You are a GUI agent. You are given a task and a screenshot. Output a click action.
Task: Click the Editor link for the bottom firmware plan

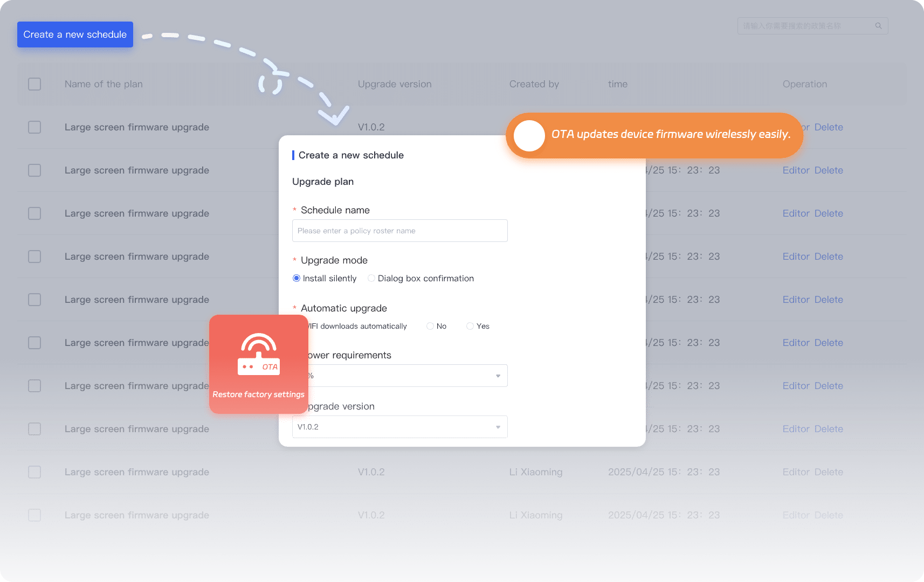pos(796,515)
